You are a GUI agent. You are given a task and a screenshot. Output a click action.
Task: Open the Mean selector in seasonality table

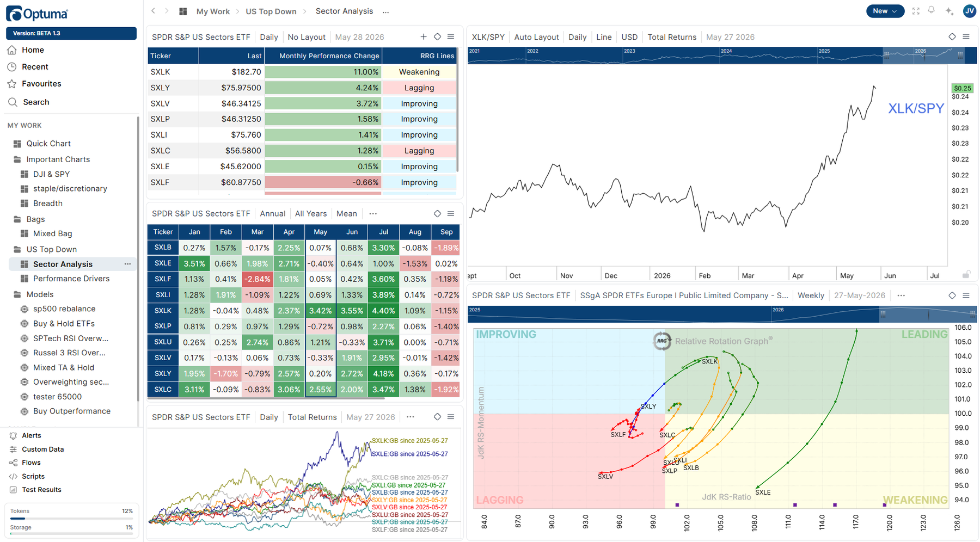[x=347, y=214]
